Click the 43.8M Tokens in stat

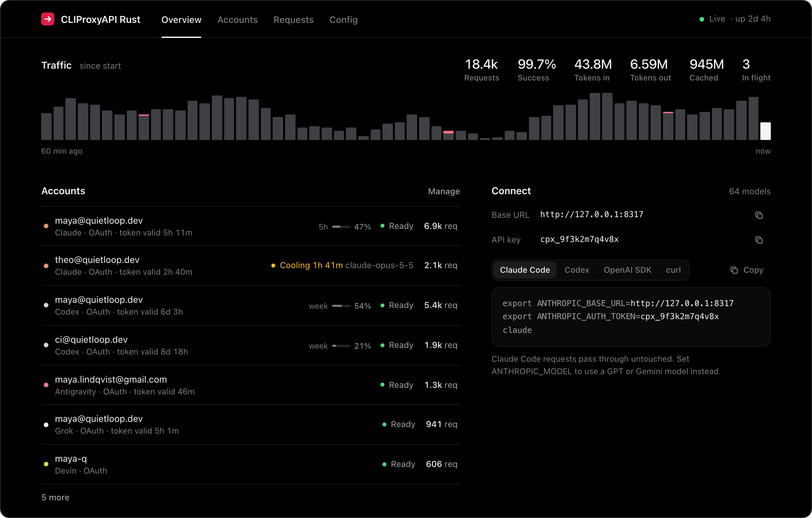coord(593,70)
